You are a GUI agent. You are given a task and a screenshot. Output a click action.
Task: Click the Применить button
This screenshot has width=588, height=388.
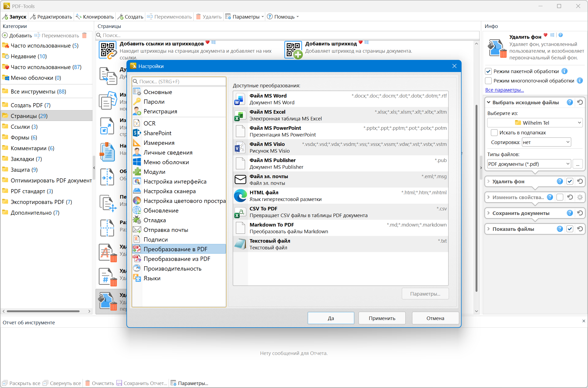(382, 318)
